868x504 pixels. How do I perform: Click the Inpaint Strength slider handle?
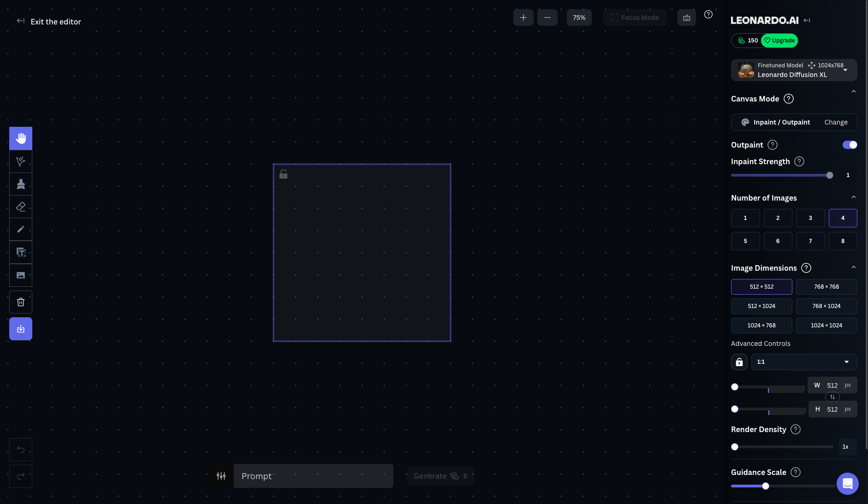[x=830, y=175]
